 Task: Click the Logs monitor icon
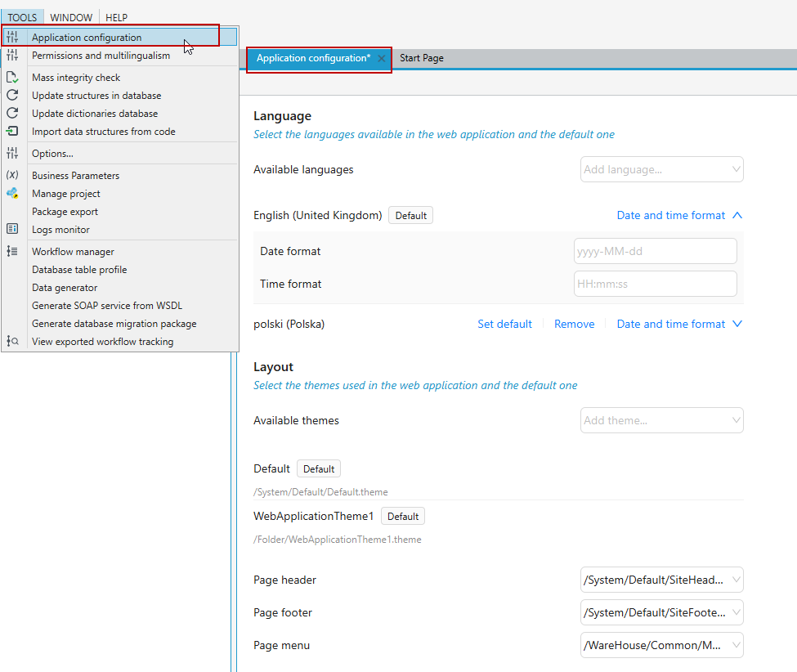tap(12, 229)
